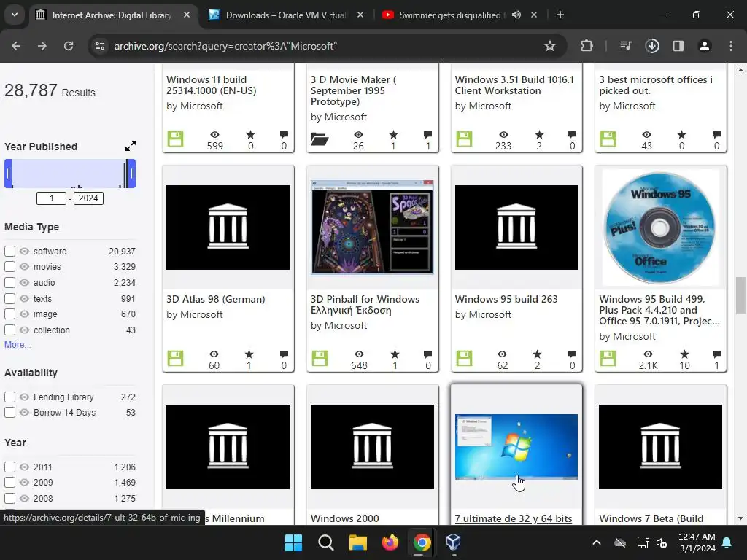Open File Explorer from the taskbar
The height and width of the screenshot is (560, 747).
[357, 542]
